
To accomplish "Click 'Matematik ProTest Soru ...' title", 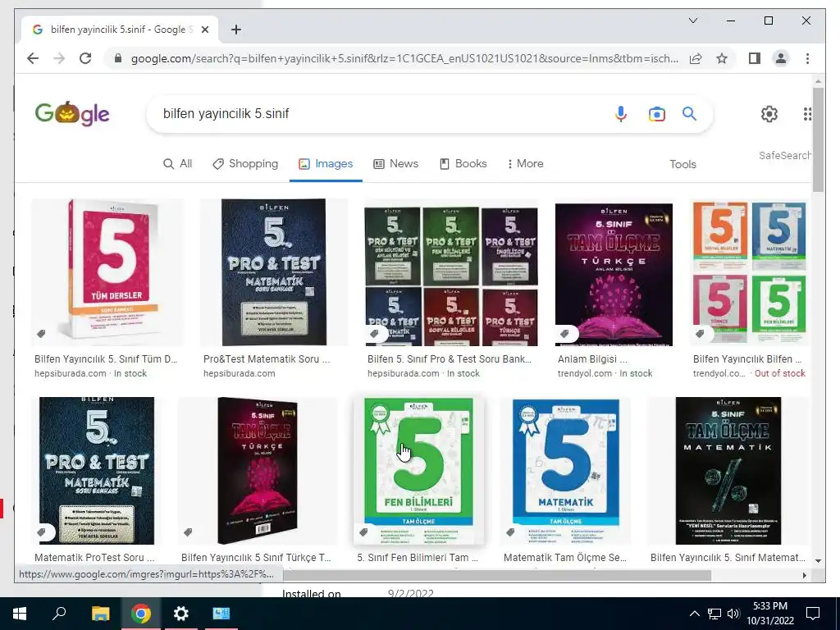I will point(94,557).
